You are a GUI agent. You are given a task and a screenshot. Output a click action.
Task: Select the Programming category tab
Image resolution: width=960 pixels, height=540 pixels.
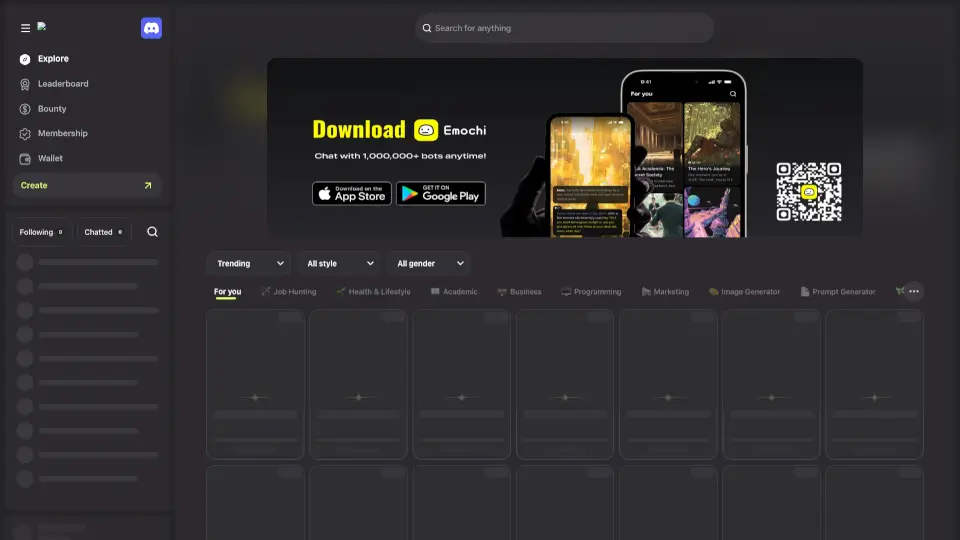tap(591, 292)
